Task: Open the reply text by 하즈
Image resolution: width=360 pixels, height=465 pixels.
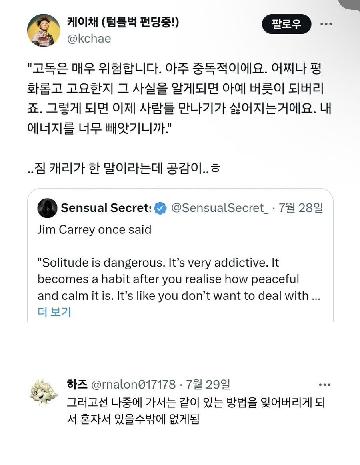Action: 196,411
